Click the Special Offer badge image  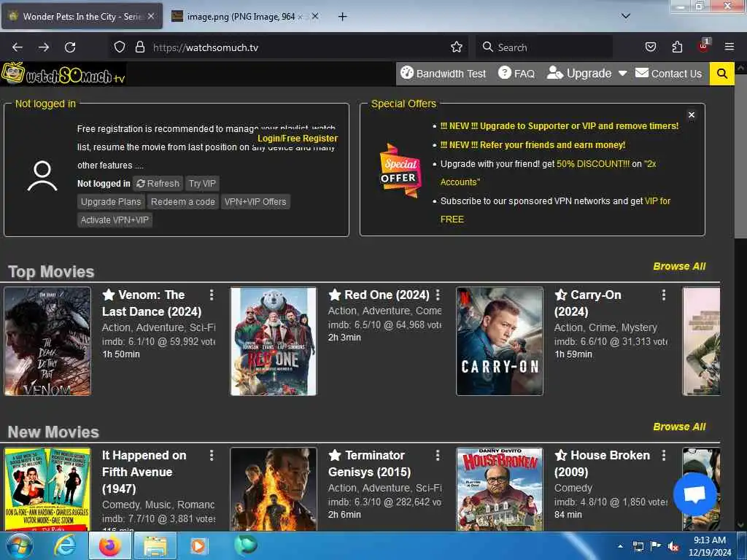click(x=400, y=171)
